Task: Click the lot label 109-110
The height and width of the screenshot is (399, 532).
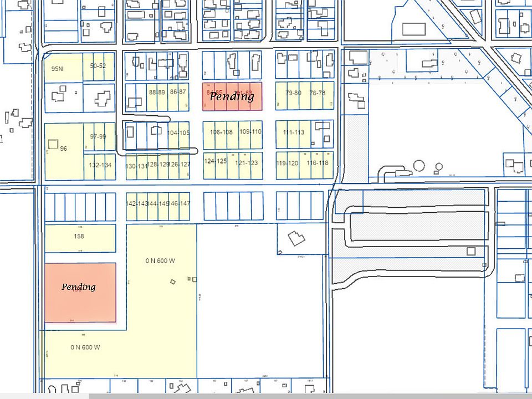Action: [x=250, y=132]
